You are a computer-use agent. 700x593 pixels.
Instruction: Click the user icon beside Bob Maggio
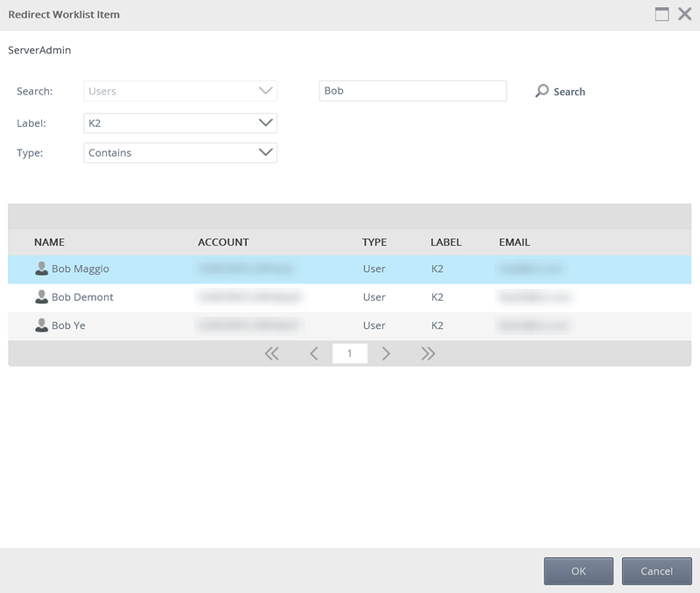41,269
